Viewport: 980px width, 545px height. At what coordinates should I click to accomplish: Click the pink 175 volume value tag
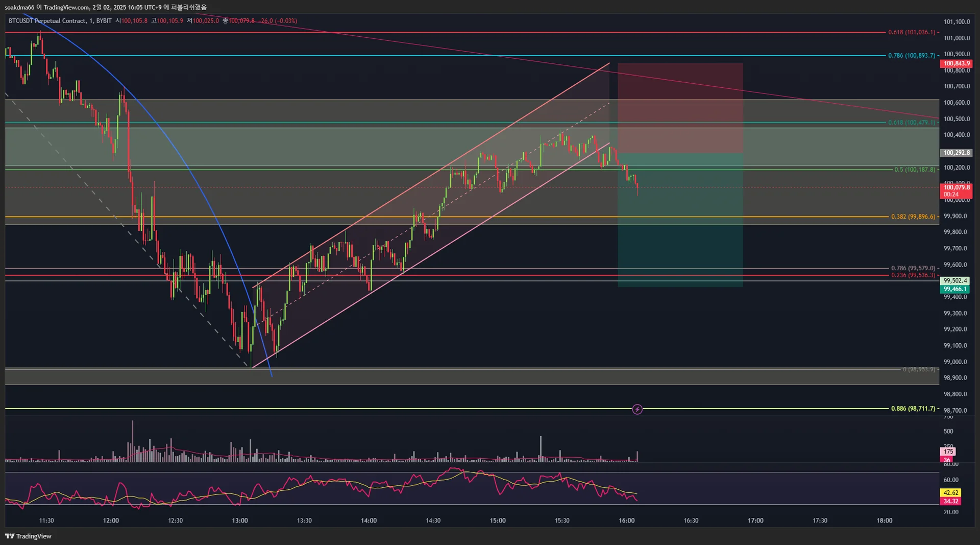pyautogui.click(x=948, y=452)
